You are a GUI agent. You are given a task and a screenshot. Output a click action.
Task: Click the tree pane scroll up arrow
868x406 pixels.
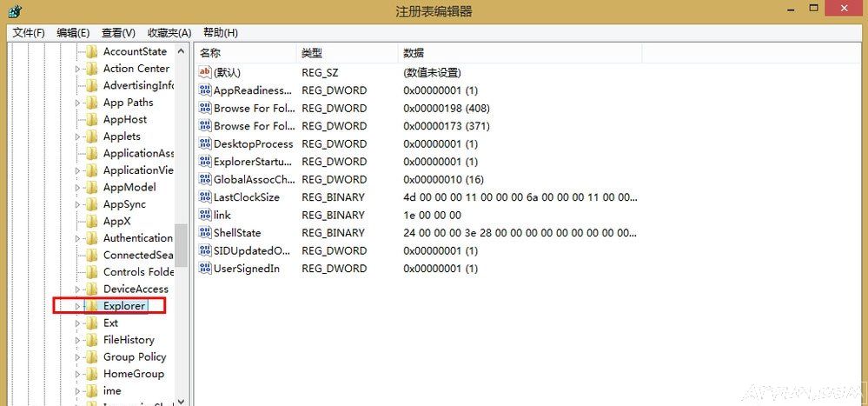point(181,51)
